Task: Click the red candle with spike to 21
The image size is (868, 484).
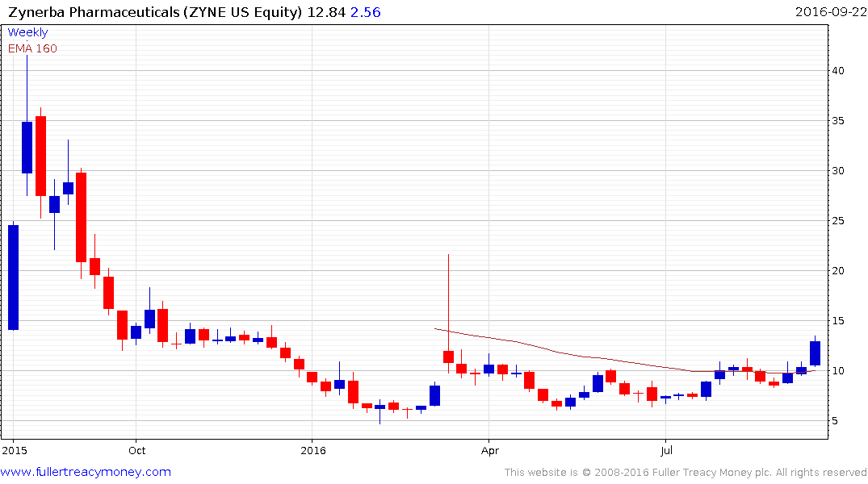Action: (448, 357)
